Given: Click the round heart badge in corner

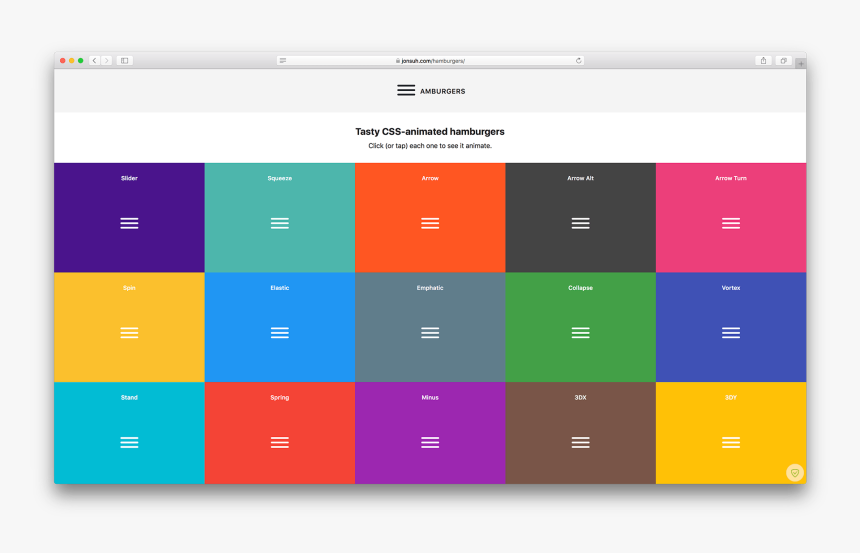Looking at the screenshot, I should (x=795, y=472).
